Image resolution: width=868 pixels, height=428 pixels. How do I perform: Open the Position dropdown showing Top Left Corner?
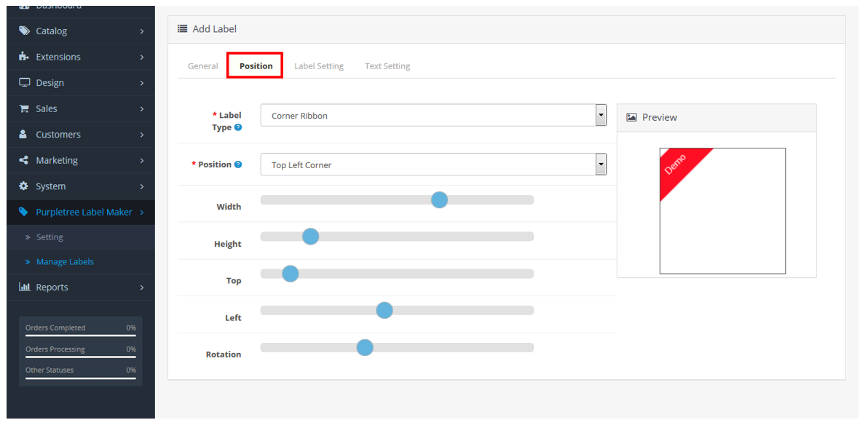(x=433, y=165)
